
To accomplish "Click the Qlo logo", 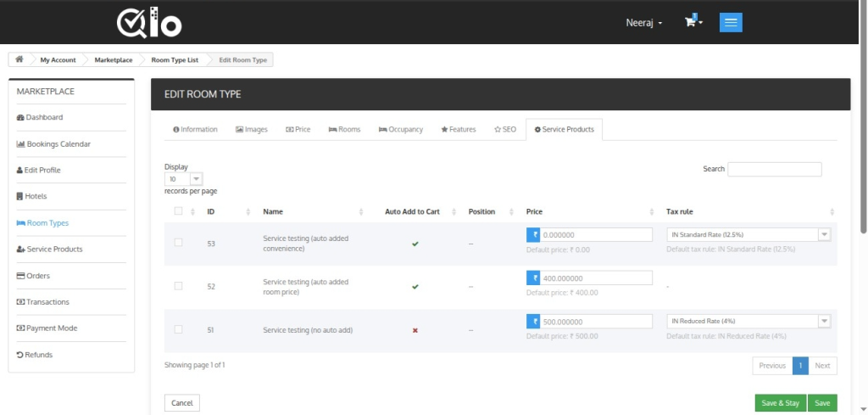I will [149, 23].
